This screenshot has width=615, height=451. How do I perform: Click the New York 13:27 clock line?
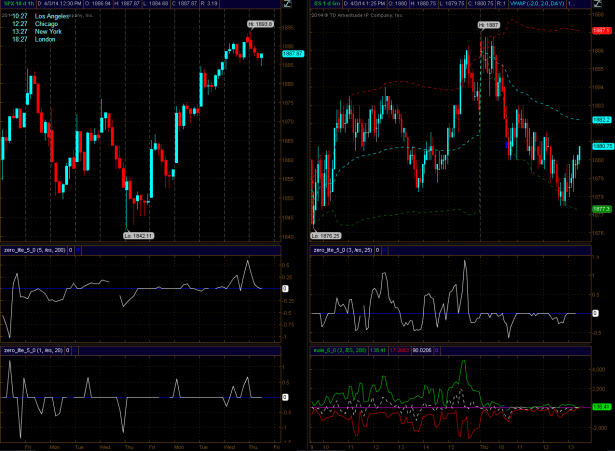click(37, 32)
